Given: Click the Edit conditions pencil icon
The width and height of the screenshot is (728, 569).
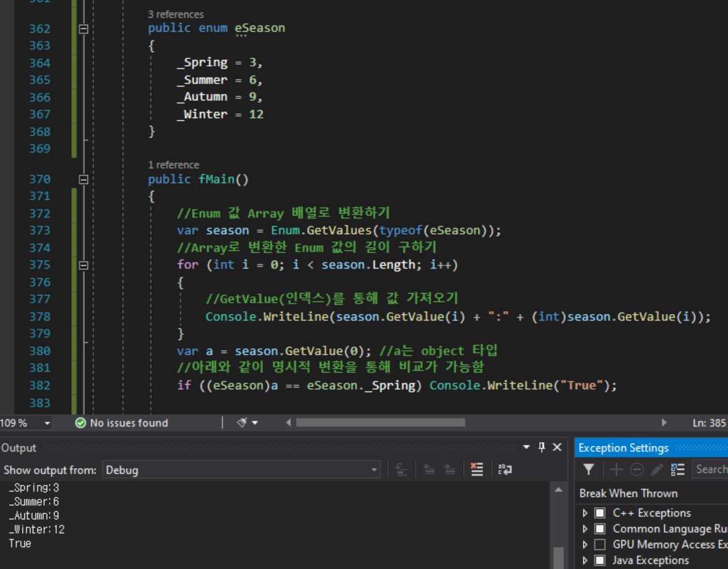Looking at the screenshot, I should click(657, 469).
